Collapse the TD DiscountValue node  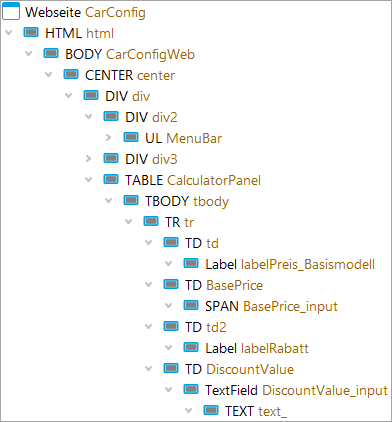[x=148, y=369]
